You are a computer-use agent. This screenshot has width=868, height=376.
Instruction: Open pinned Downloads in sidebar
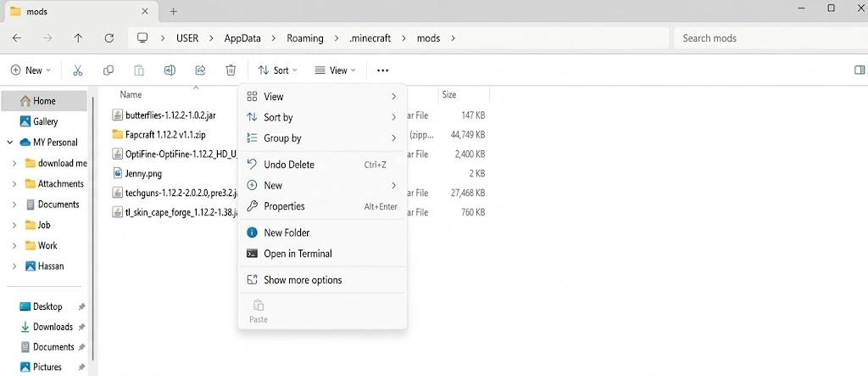click(x=47, y=327)
